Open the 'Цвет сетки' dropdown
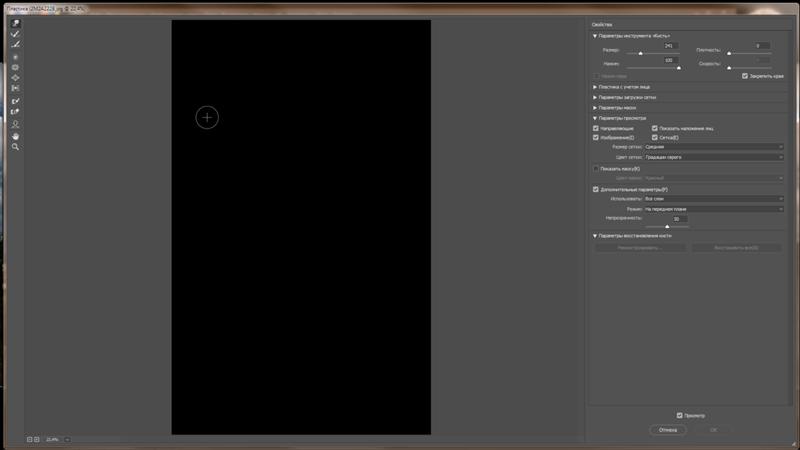This screenshot has height=450, width=800. (713, 157)
